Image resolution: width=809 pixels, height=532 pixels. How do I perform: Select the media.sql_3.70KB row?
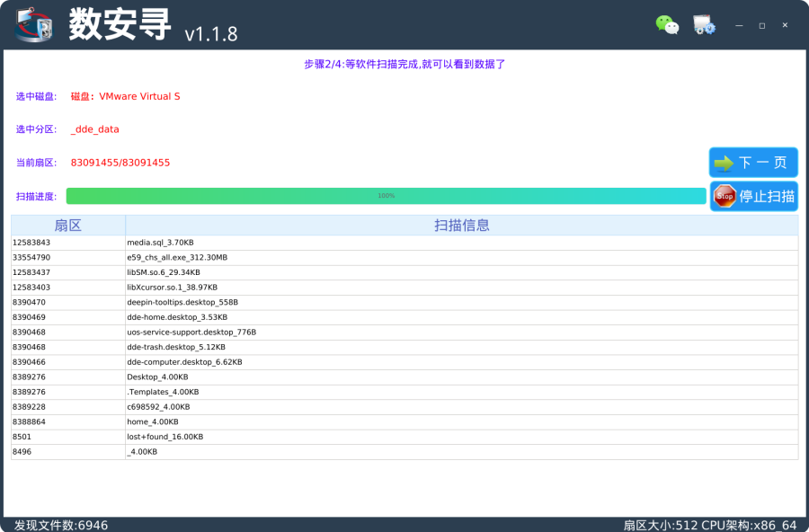[160, 243]
